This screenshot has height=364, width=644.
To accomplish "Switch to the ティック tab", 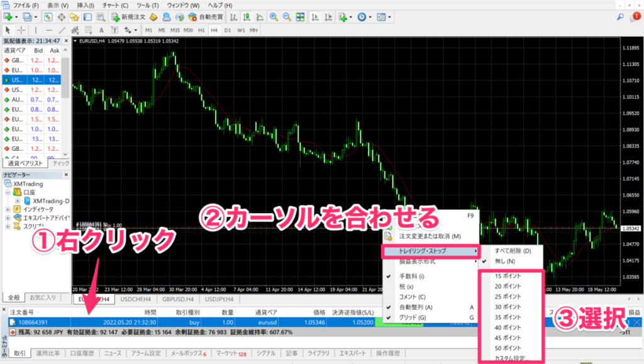I will [x=61, y=163].
